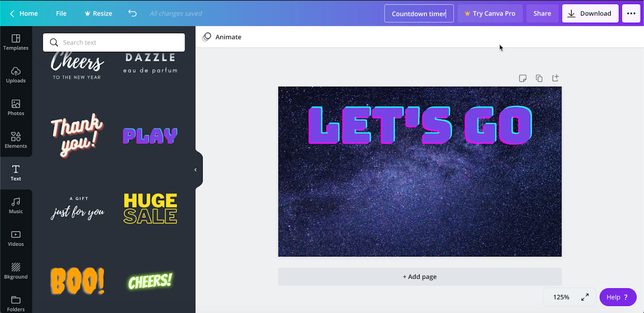The height and width of the screenshot is (313, 644).
Task: Open the Uploads panel
Action: click(16, 75)
